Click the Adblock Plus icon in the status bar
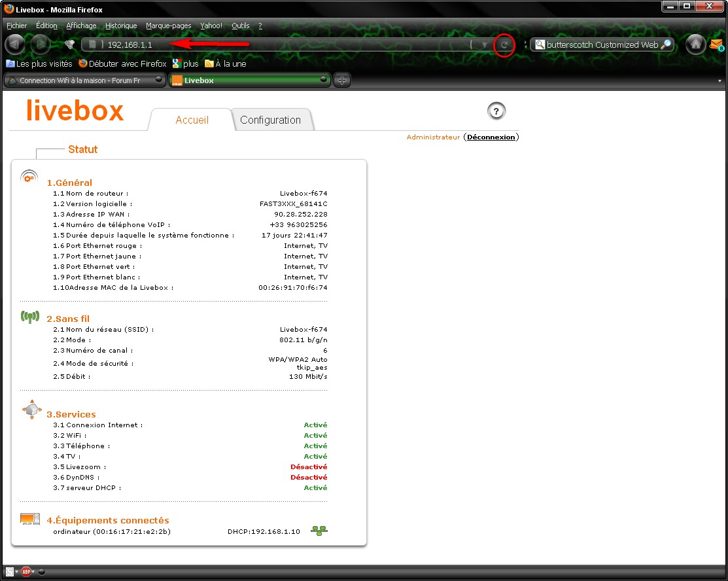The height and width of the screenshot is (581, 728). pos(26,572)
